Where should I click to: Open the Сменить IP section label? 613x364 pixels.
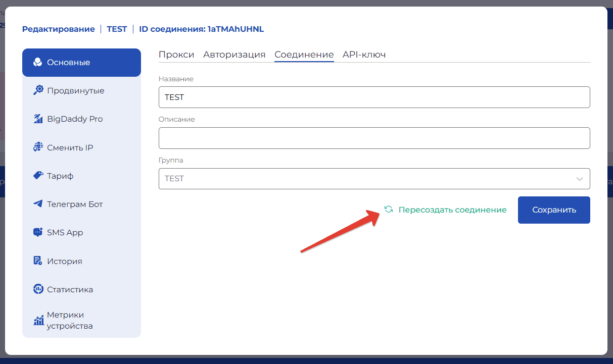click(70, 147)
